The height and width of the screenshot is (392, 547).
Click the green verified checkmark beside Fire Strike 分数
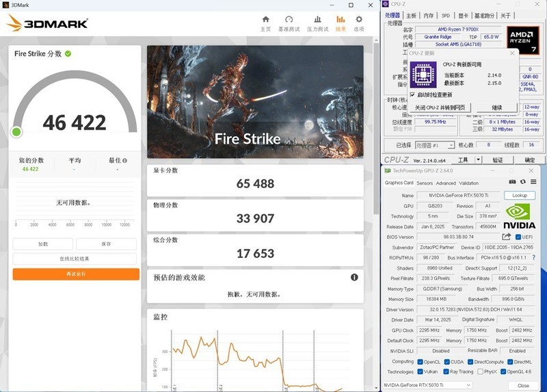(x=68, y=54)
